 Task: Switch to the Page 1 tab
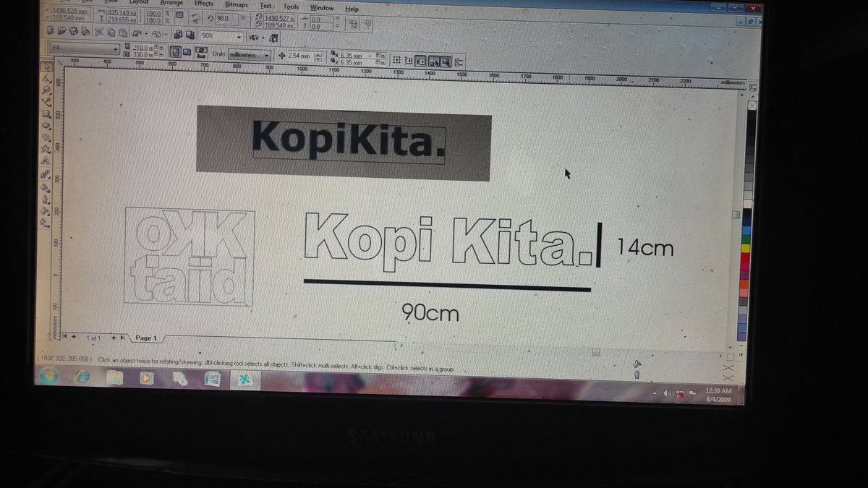146,338
